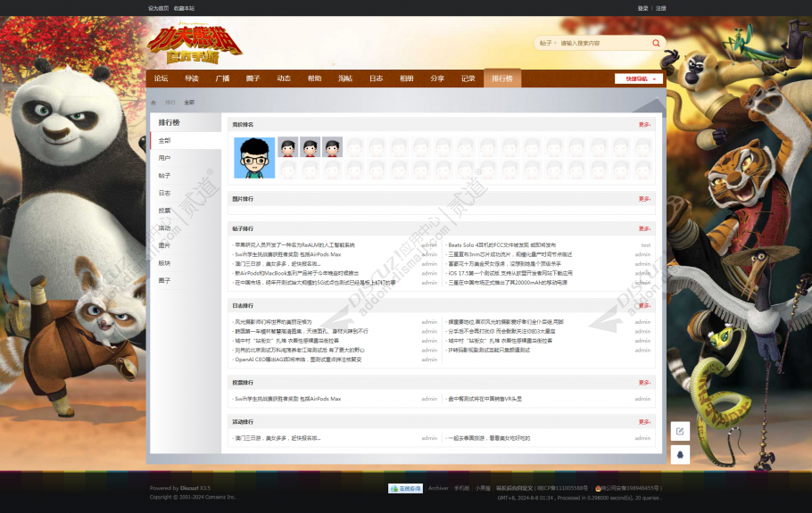
Task: Open the 记录 nav tab
Action: (468, 79)
